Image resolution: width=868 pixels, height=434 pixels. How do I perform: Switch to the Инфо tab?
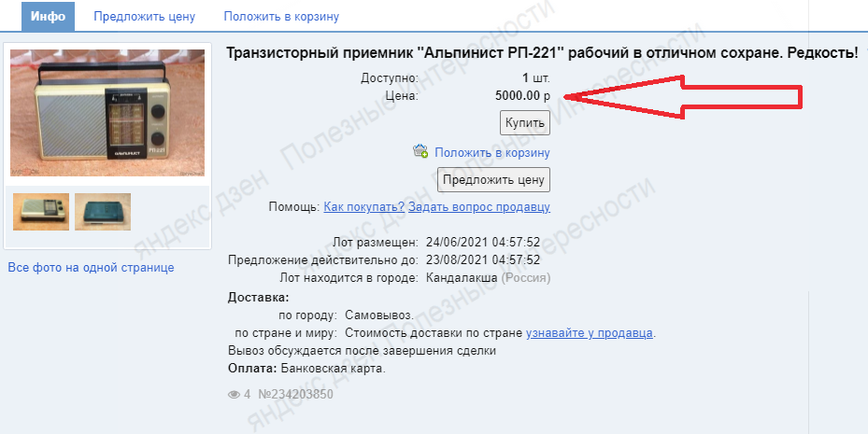[48, 17]
